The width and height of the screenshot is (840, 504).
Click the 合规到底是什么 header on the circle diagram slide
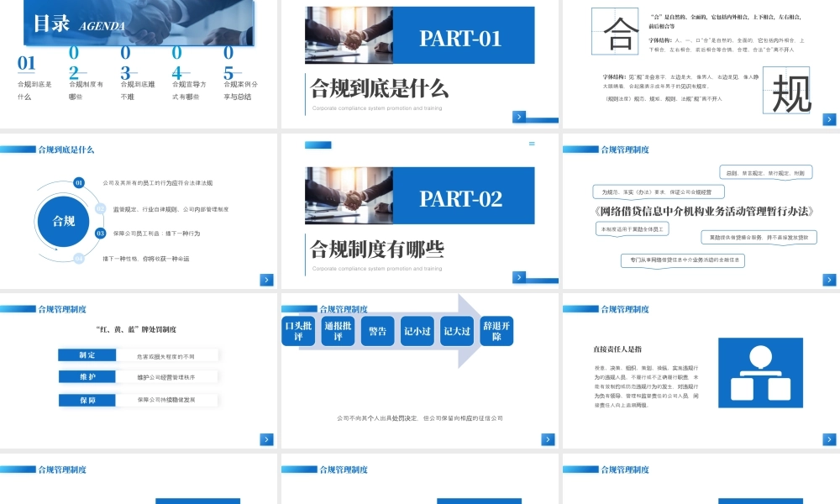coord(66,150)
